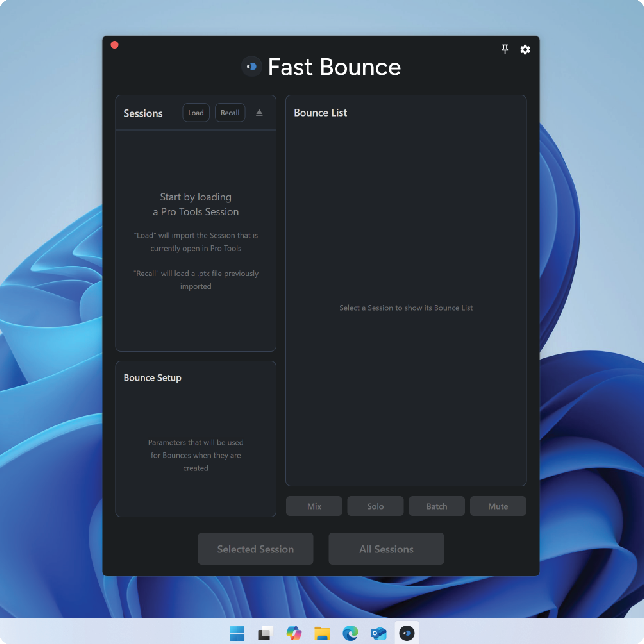The image size is (644, 644).
Task: Open settings with the gear icon
Action: (x=525, y=50)
